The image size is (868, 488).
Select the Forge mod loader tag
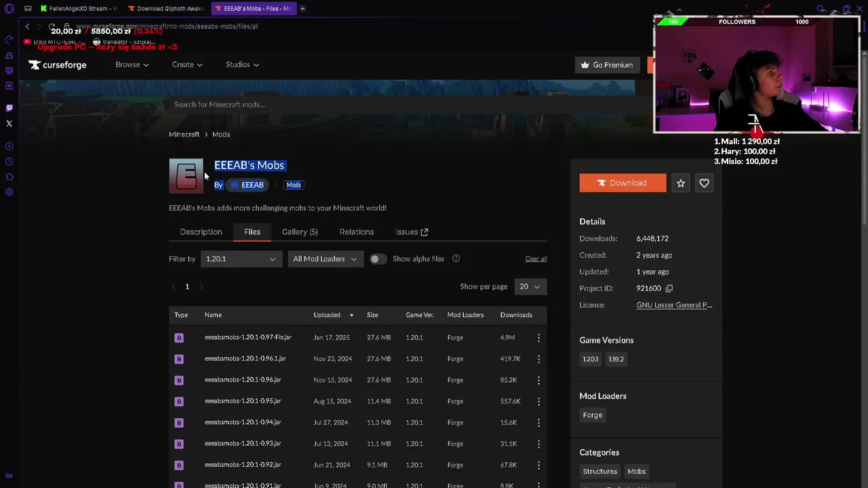click(x=592, y=415)
